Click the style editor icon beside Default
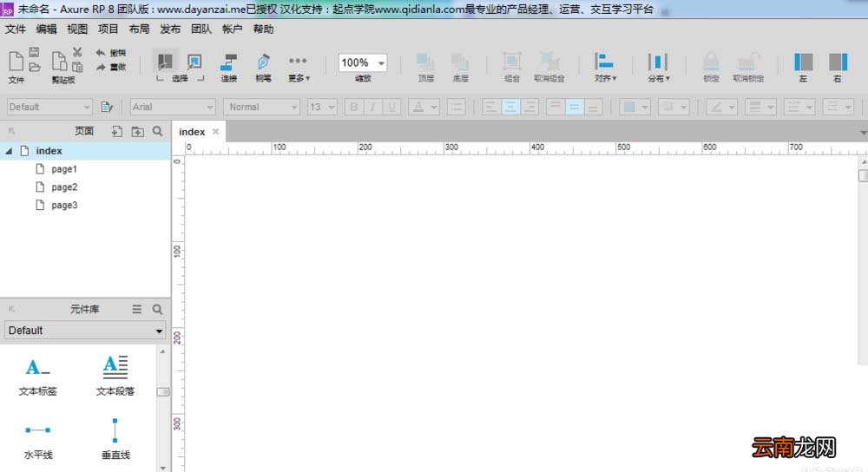 pyautogui.click(x=107, y=107)
